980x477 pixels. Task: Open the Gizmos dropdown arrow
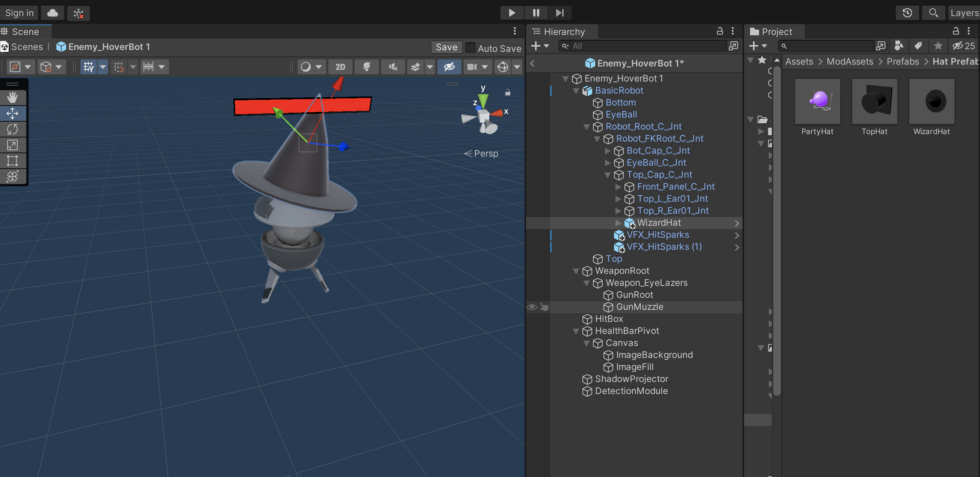pyautogui.click(x=517, y=67)
